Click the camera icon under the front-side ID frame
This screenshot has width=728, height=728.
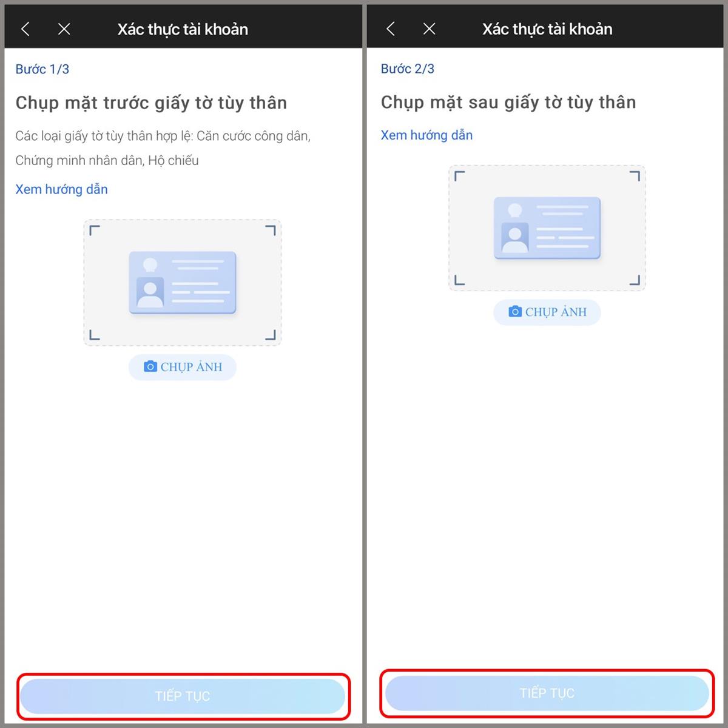coord(150,366)
